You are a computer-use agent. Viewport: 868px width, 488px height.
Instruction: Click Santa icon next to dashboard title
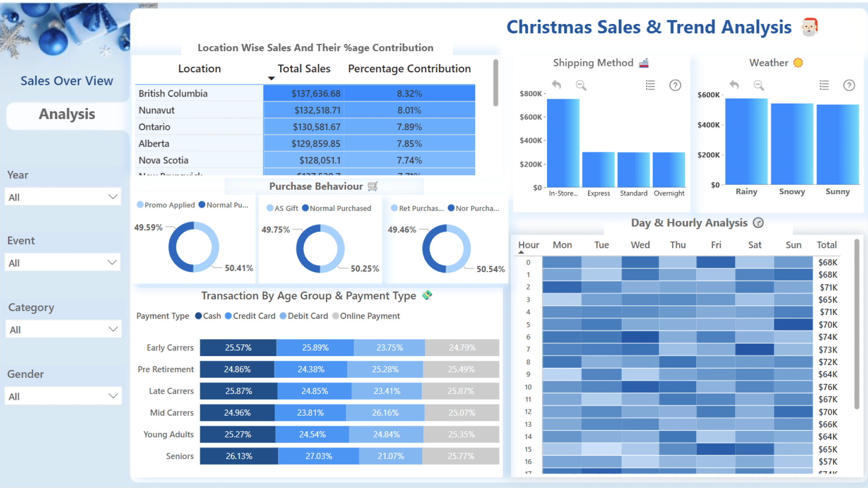[x=809, y=27]
